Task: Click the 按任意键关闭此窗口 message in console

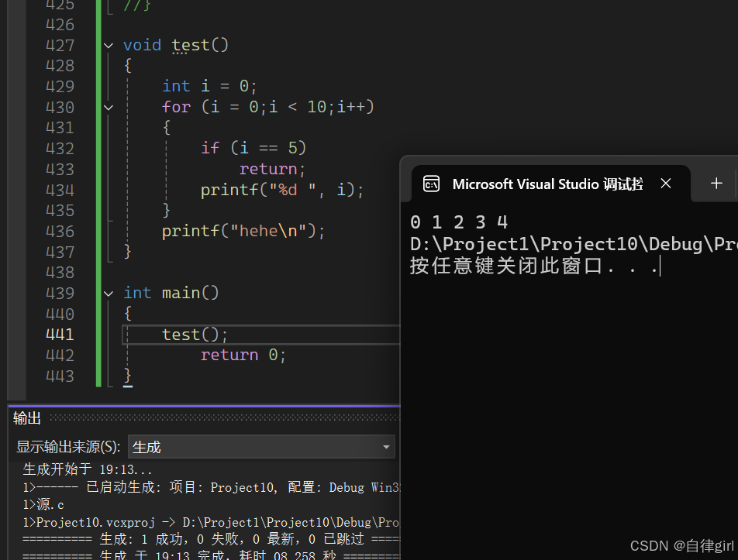Action: coord(534,266)
